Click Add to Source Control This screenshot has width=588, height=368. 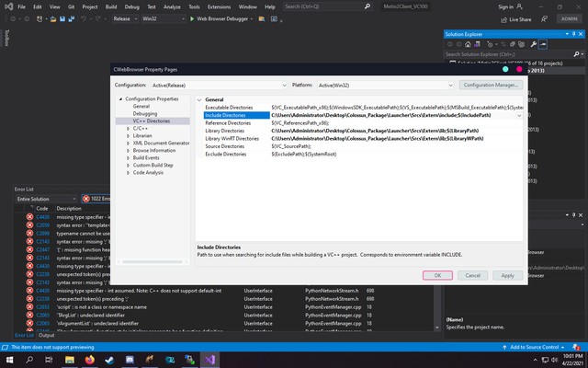[x=534, y=347]
